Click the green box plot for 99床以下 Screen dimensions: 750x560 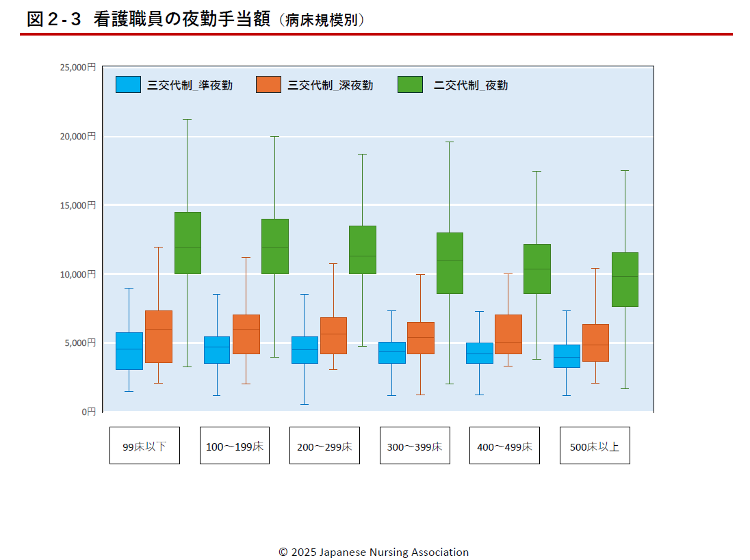187,243
